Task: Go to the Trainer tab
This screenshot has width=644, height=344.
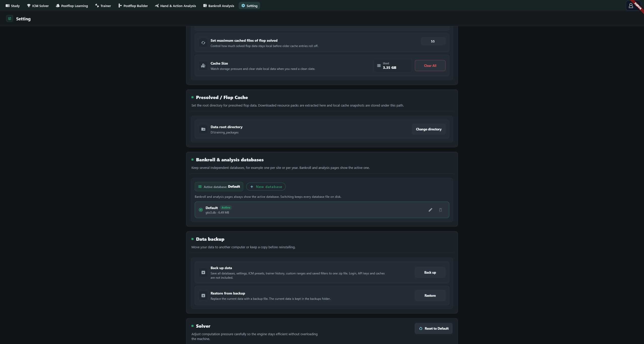Action: point(103,6)
